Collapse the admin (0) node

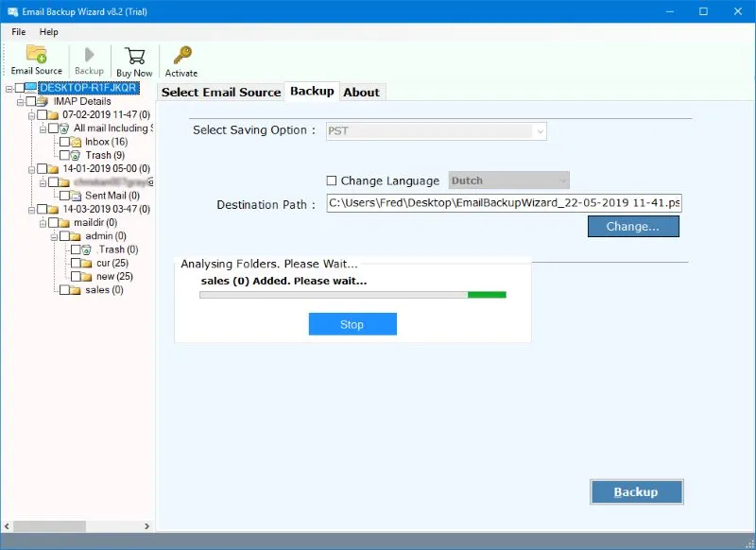(x=54, y=237)
